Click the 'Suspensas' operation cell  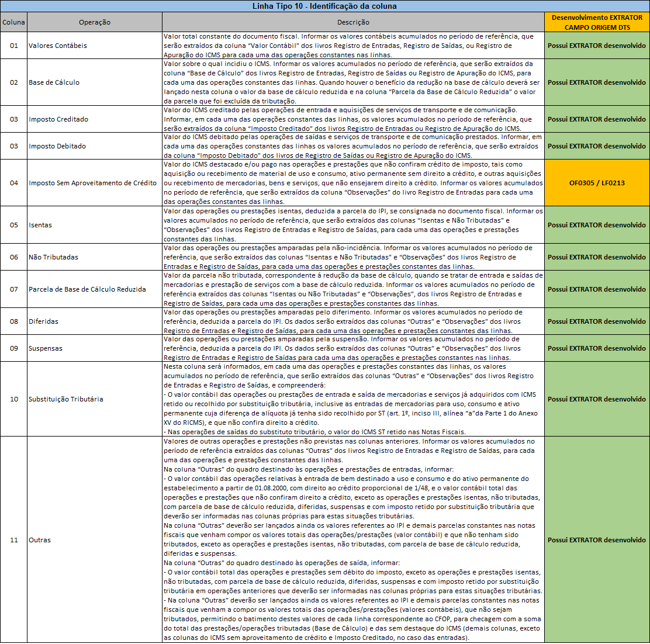[x=95, y=348]
